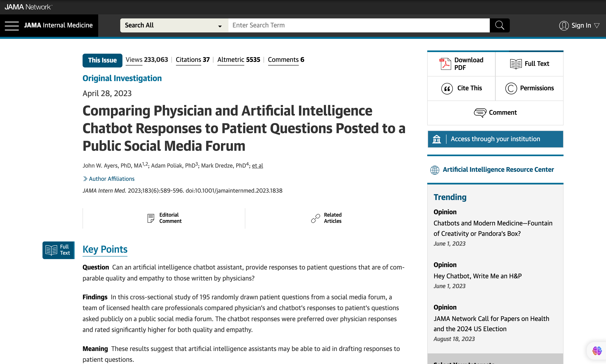Open Artificial Intelligence Resource Center link
The image size is (606, 364).
(498, 170)
